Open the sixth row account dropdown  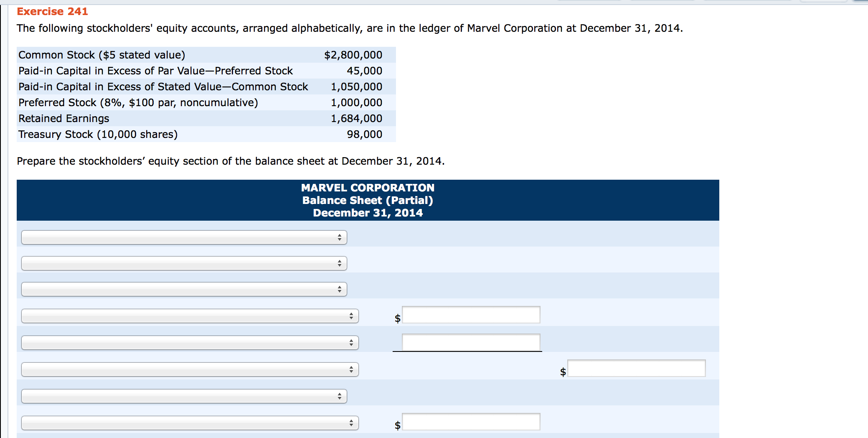pyautogui.click(x=190, y=369)
